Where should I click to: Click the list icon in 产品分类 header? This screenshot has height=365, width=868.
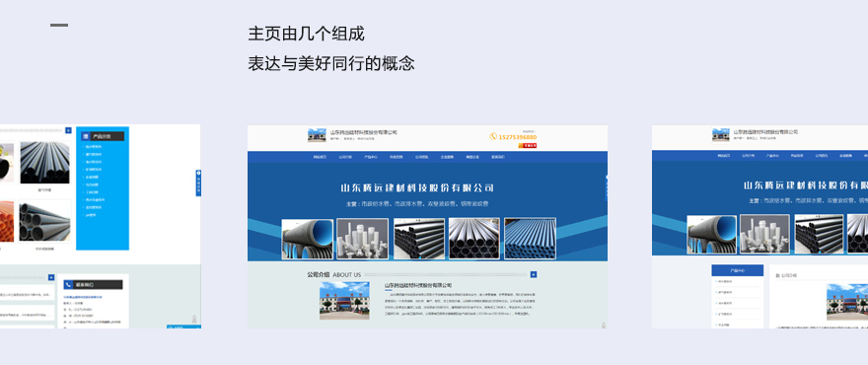click(86, 136)
